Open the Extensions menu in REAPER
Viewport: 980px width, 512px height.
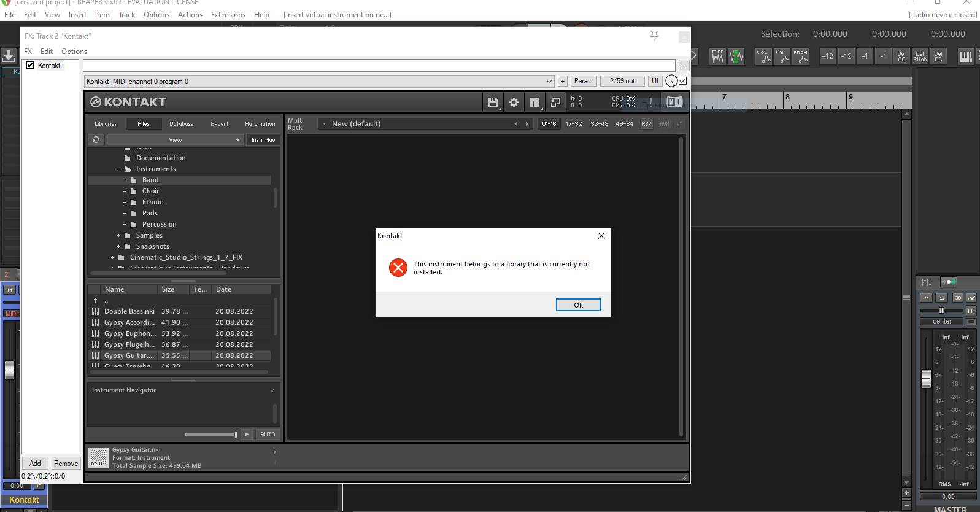228,15
